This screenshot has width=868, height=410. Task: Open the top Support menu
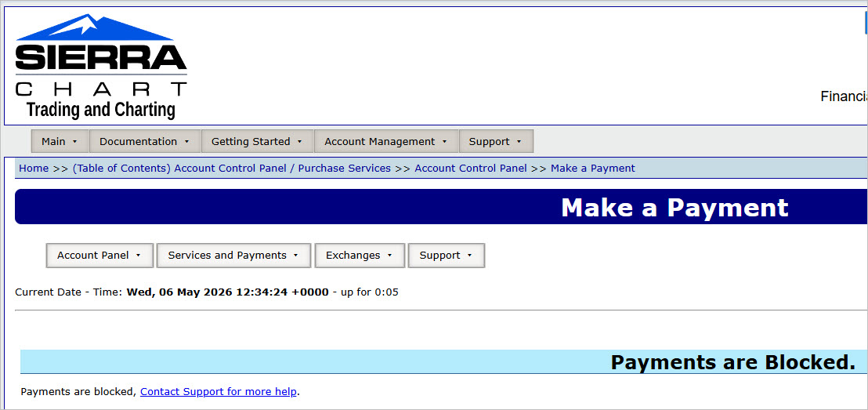496,141
